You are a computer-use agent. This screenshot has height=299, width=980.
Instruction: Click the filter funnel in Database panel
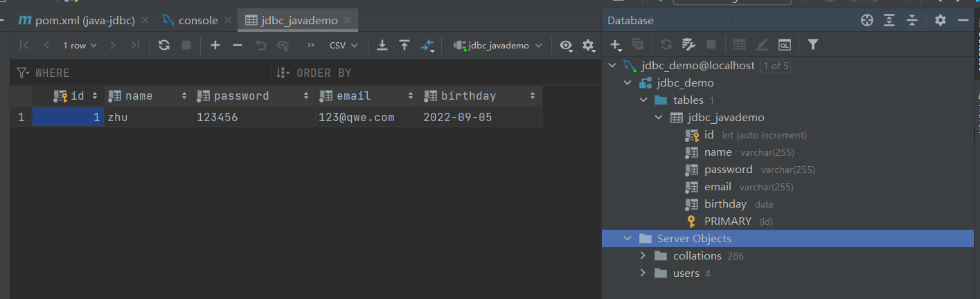pyautogui.click(x=813, y=44)
